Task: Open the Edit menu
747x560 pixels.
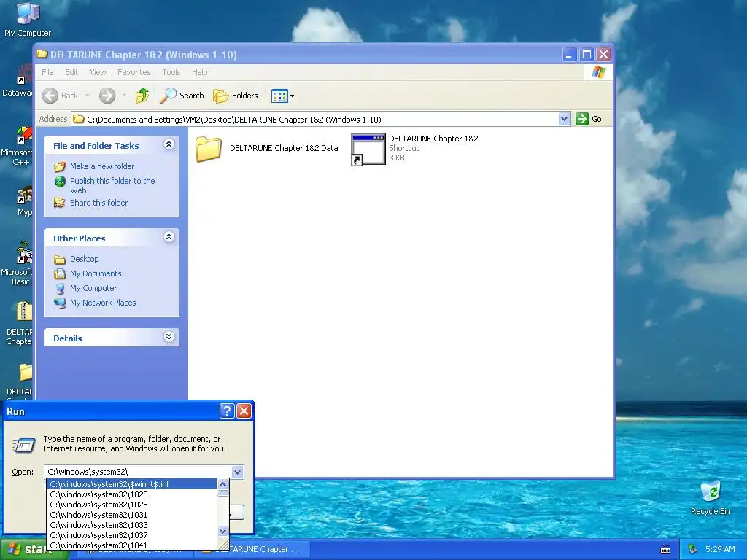Action: [x=71, y=72]
